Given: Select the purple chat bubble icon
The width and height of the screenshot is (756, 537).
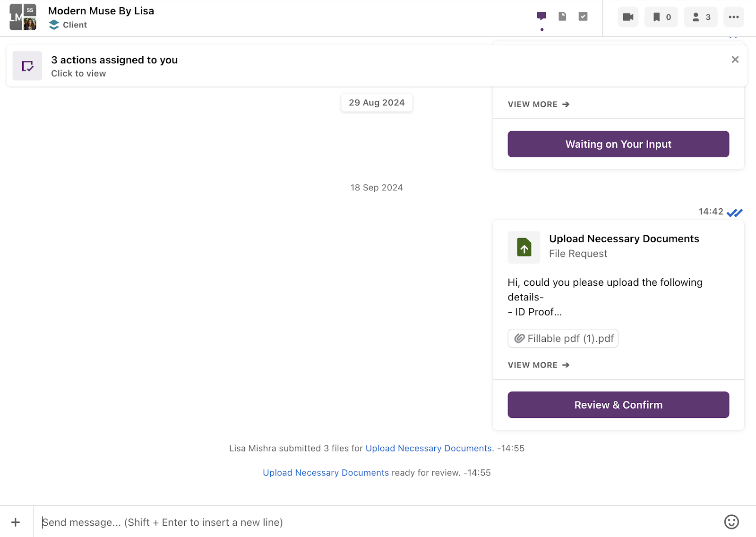Looking at the screenshot, I should click(541, 16).
